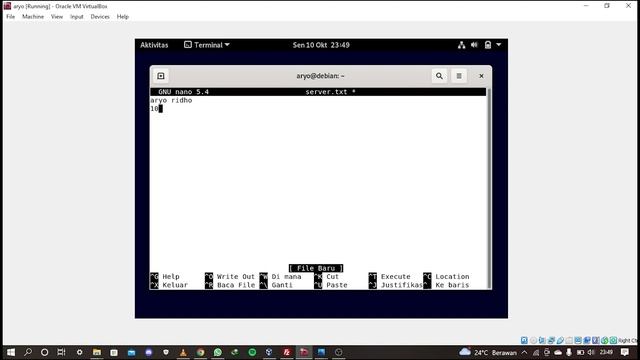Viewport: 640px width, 360px height.
Task: Click the clock Sen 10 Okt 23:49
Action: tap(321, 45)
